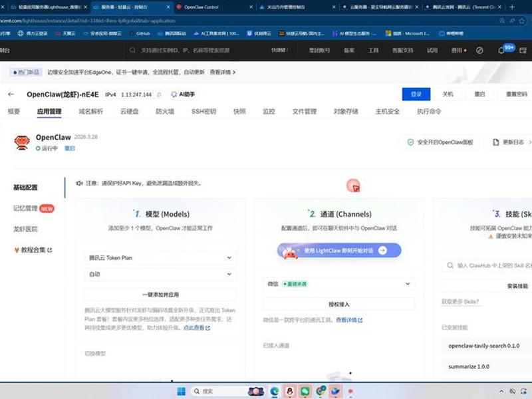The image size is (532, 399).
Task: Click the openclaw-tavily-search 0.1.0 skill entry
Action: coord(487,346)
